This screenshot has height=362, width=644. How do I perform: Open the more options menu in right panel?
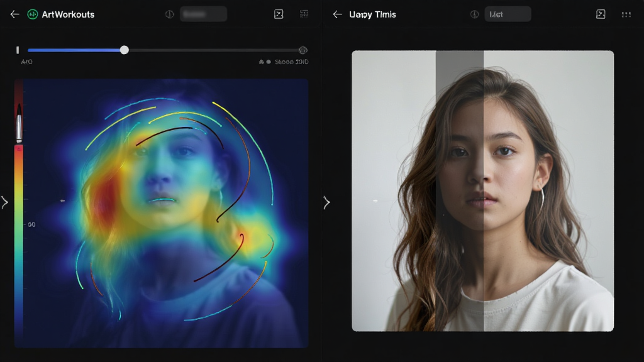pyautogui.click(x=626, y=15)
